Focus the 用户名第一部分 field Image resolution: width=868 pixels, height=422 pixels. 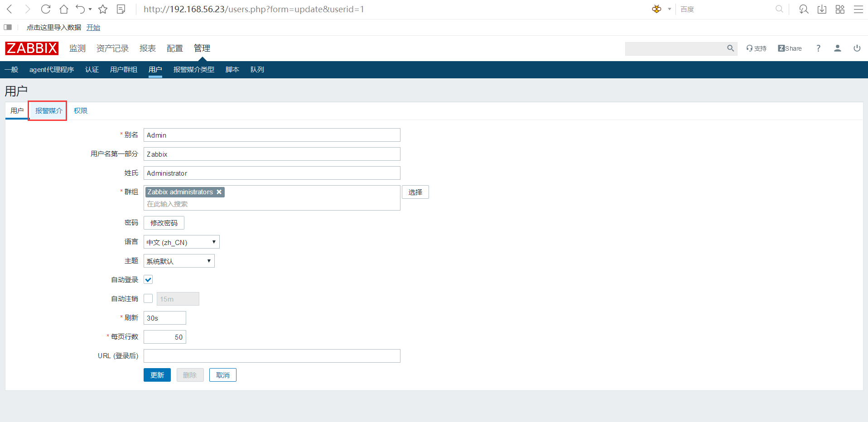click(x=272, y=154)
